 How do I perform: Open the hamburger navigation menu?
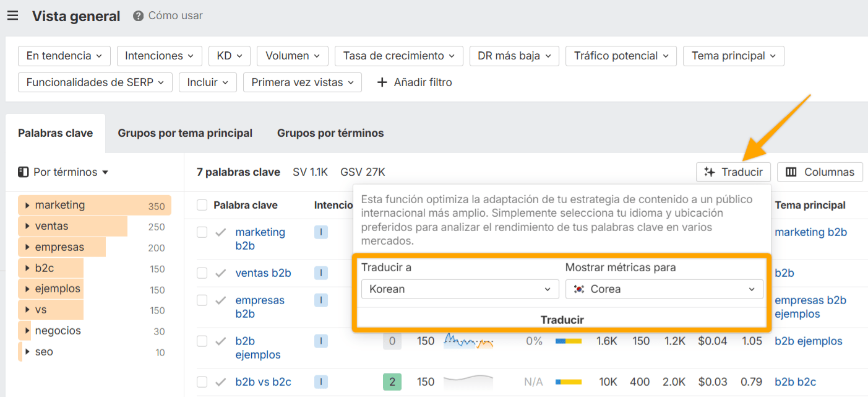[12, 15]
